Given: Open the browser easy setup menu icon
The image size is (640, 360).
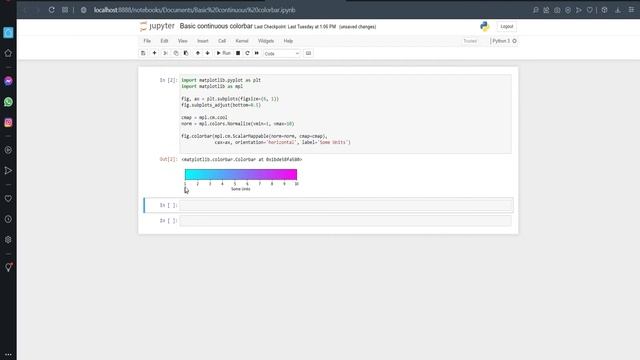Looking at the screenshot, I should point(631,10).
